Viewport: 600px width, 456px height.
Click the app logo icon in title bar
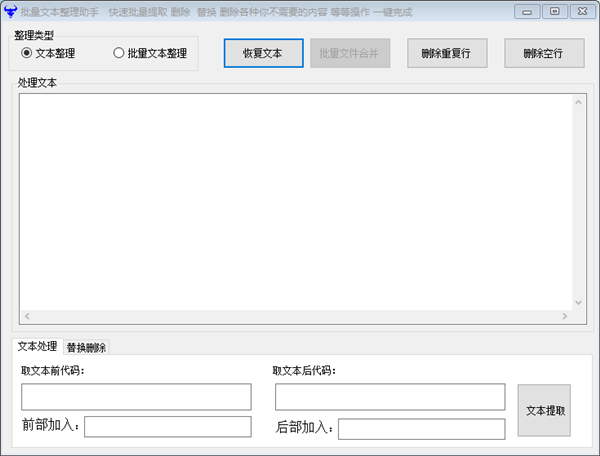coord(10,12)
